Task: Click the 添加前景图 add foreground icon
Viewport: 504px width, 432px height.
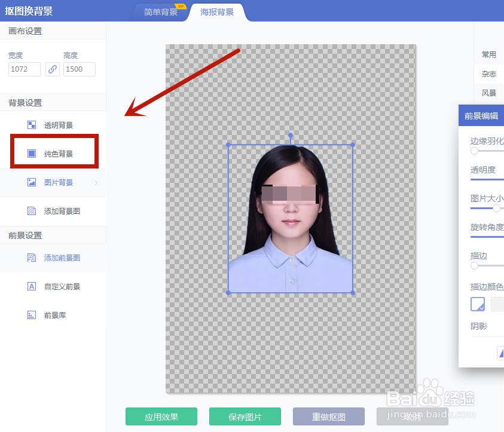Action: (32, 258)
